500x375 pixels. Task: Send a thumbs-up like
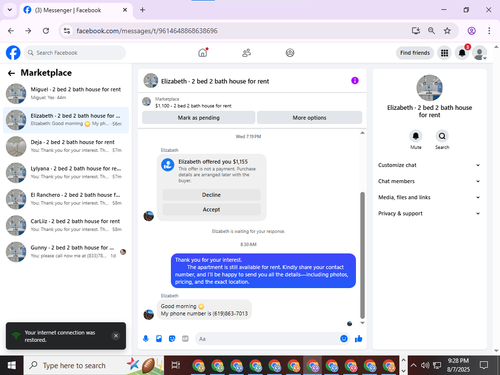point(359,339)
